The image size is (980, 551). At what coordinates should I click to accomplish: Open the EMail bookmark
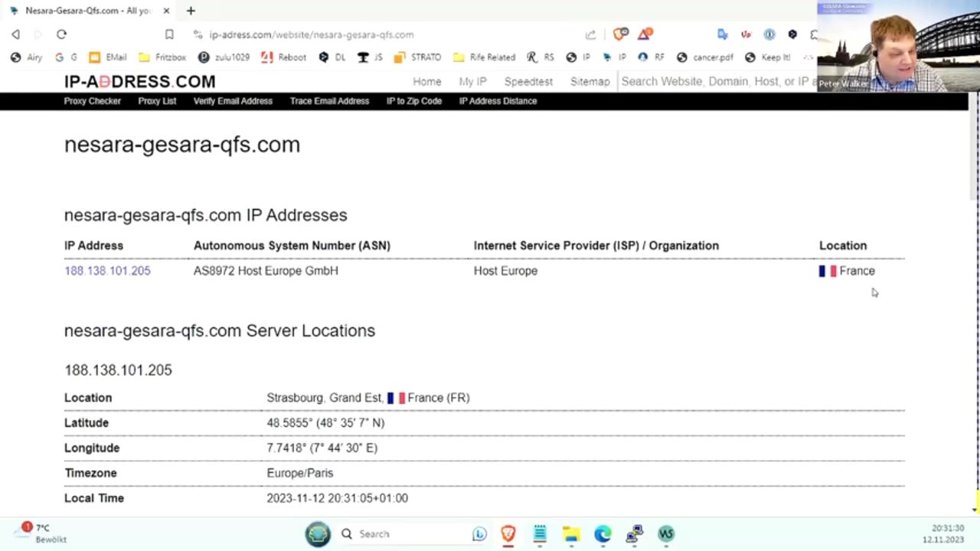107,57
